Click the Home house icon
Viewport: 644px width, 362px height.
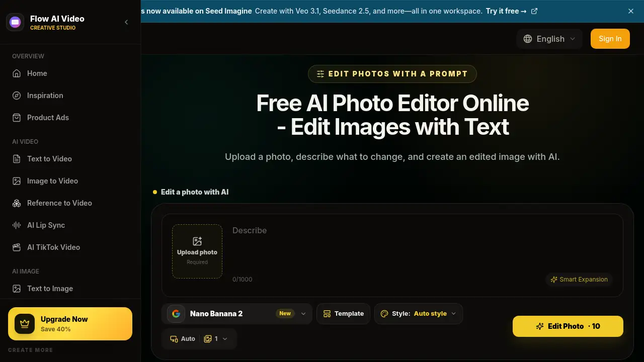pos(17,73)
